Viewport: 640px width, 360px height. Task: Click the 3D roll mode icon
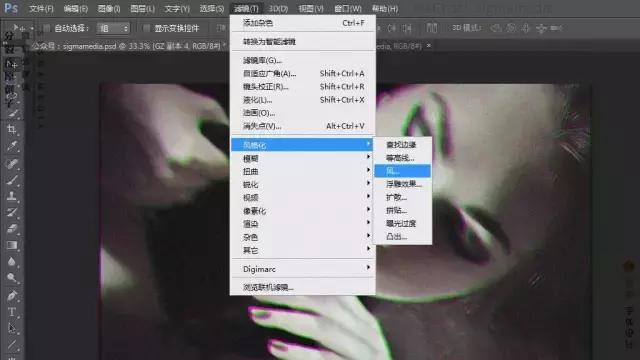511,28
